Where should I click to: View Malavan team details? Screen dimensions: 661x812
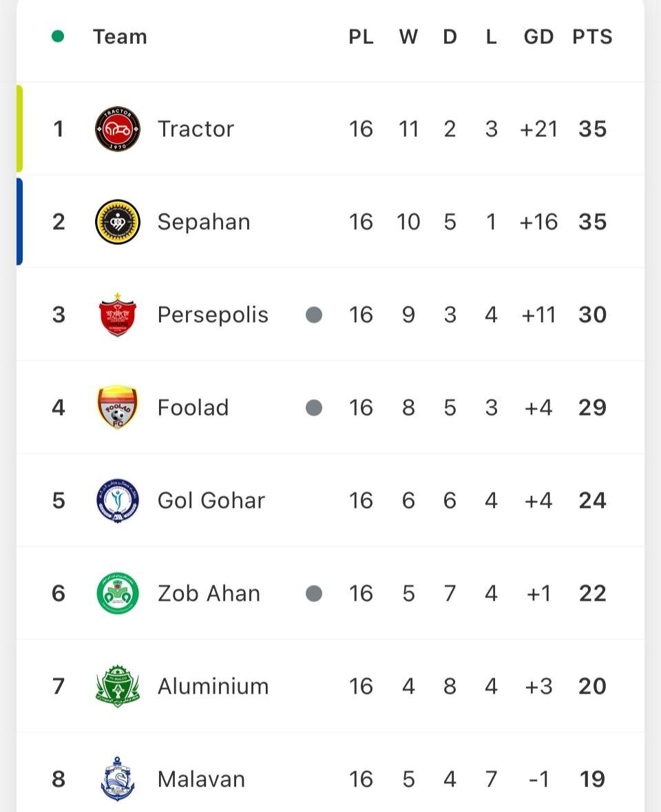[200, 779]
